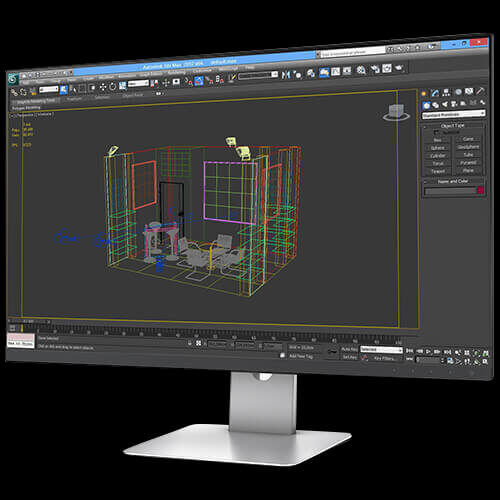Click the Teapot primitive button
500x500 pixels.
click(x=438, y=171)
